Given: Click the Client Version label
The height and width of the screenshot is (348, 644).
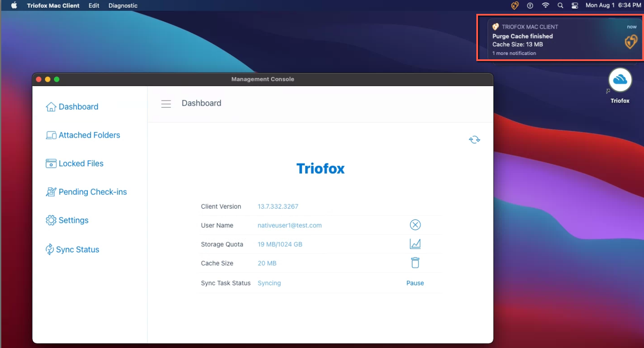Looking at the screenshot, I should [x=221, y=206].
